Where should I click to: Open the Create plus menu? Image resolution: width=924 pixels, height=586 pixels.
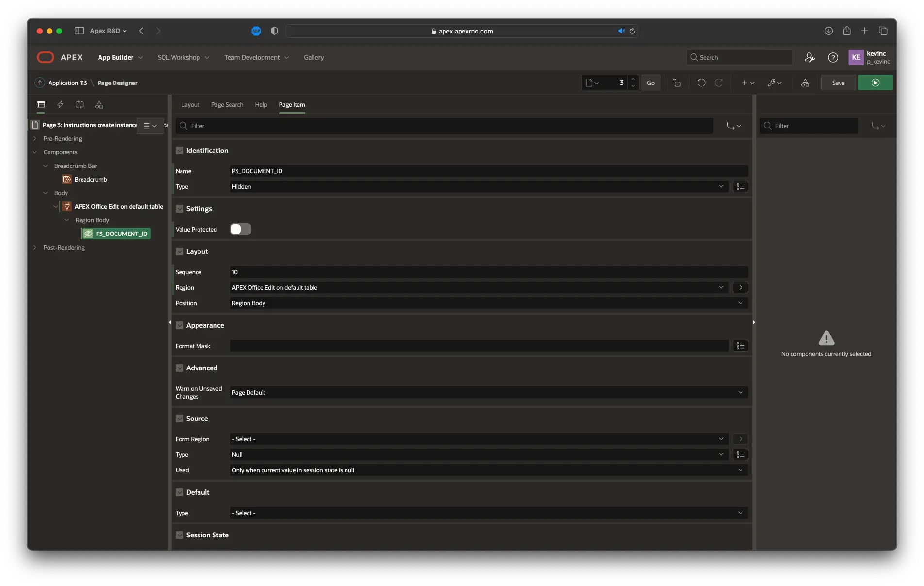click(748, 83)
